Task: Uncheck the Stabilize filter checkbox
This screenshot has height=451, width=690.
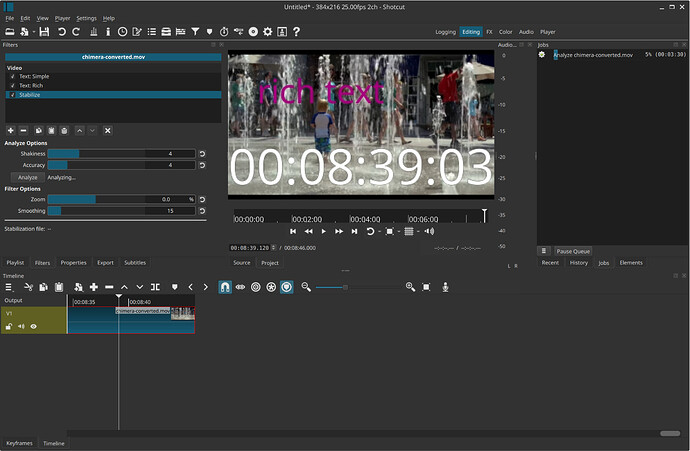Action: [x=12, y=95]
